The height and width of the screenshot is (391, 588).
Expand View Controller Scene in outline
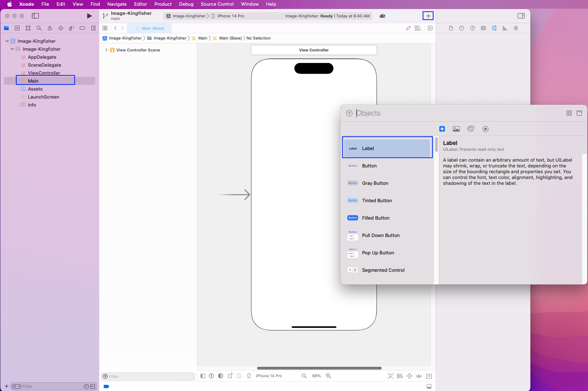click(106, 50)
